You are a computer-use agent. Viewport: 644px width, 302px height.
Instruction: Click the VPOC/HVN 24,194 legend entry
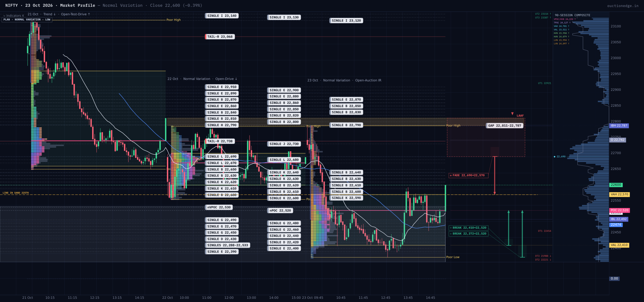point(565,19)
